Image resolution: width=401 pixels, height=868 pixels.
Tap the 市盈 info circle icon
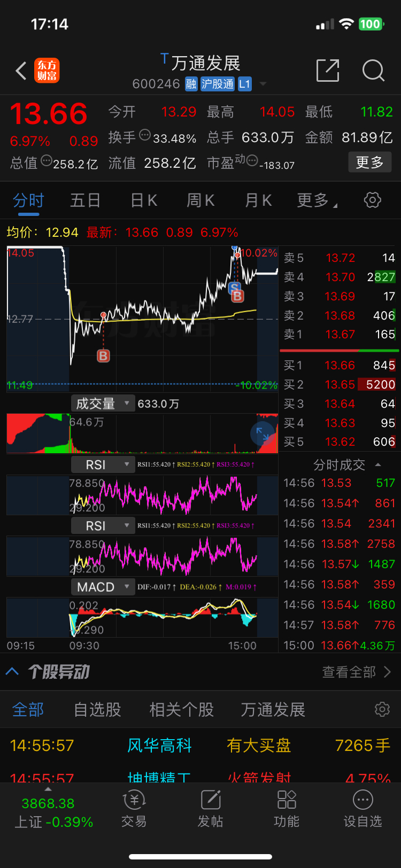pyautogui.click(x=252, y=160)
